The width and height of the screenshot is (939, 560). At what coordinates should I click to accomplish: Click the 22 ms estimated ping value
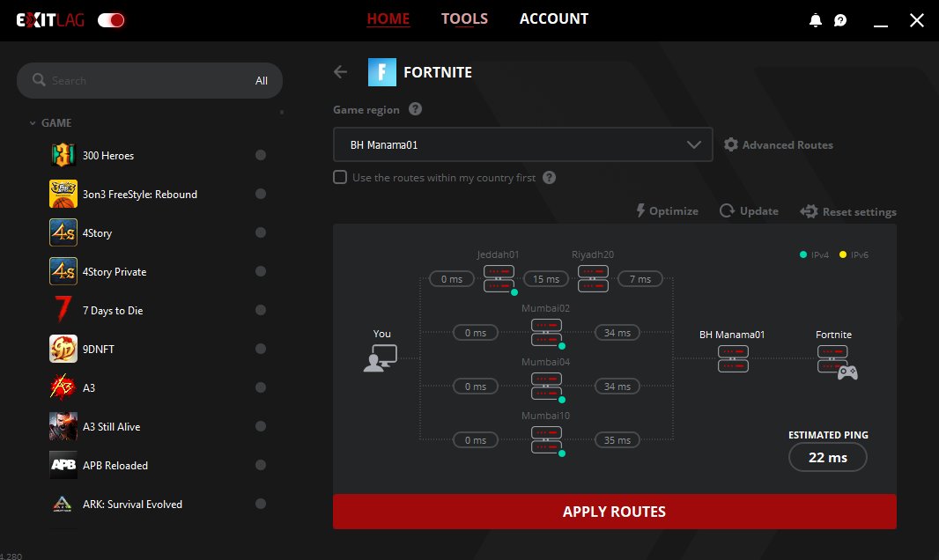coord(828,458)
